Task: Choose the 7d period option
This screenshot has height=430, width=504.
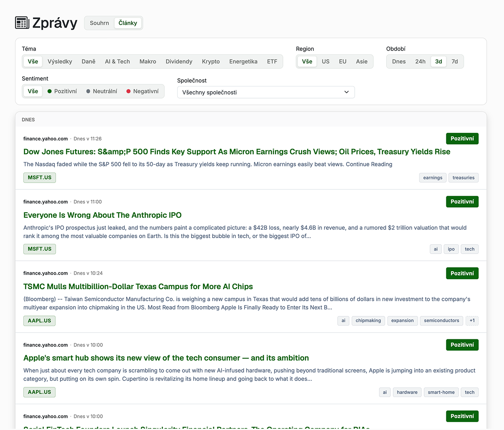Action: coord(455,61)
